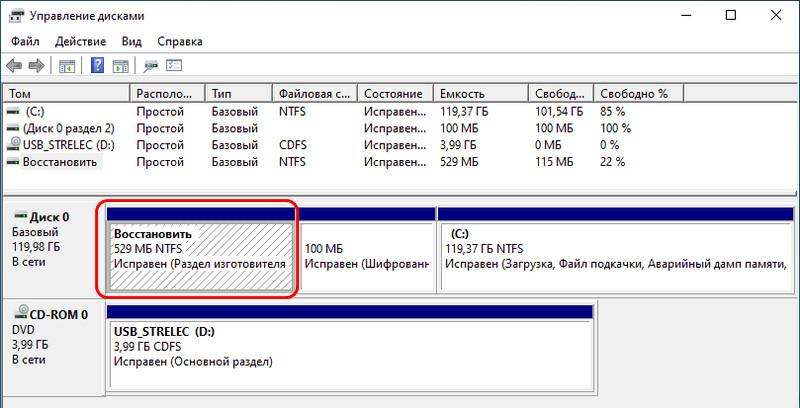Click the 3,99 ГБ capacity cell in list
This screenshot has height=408, width=800.
pyautogui.click(x=458, y=145)
